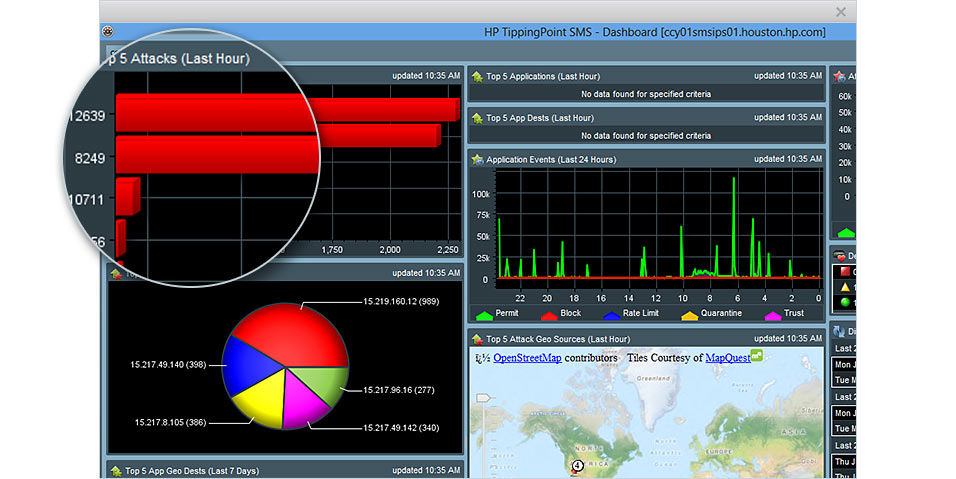
Task: Click the 100k label on Application Events axis
Action: [480, 194]
